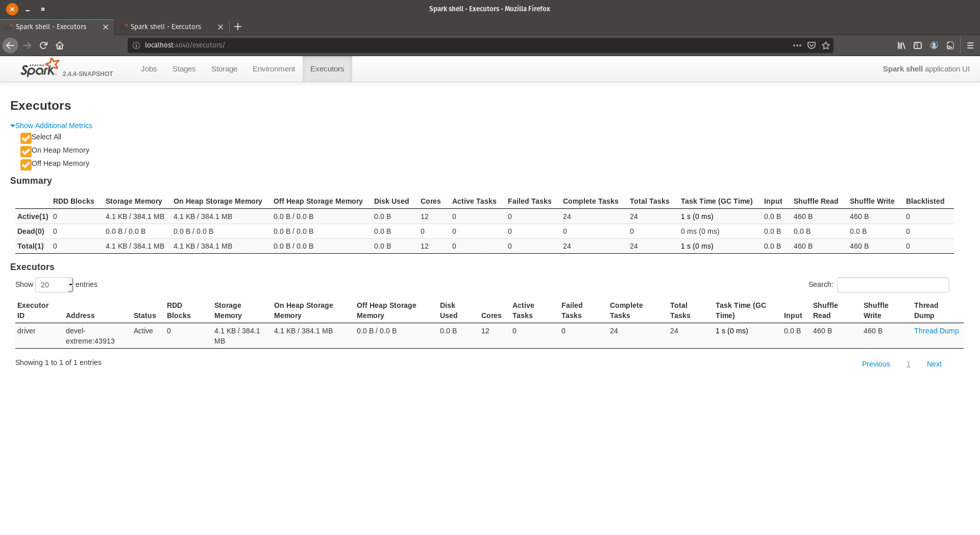
Task: Sort executors by Address column
Action: point(80,315)
